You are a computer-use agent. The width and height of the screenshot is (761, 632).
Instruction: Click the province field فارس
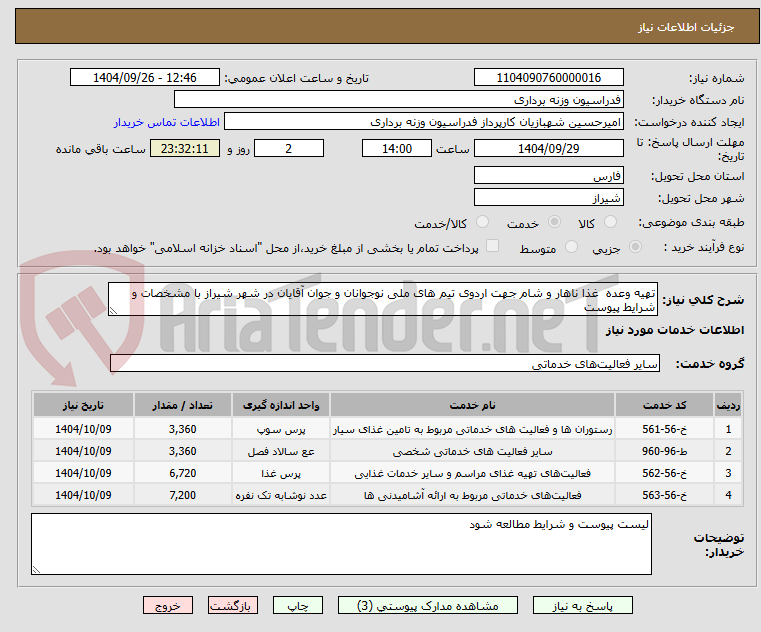click(x=548, y=176)
